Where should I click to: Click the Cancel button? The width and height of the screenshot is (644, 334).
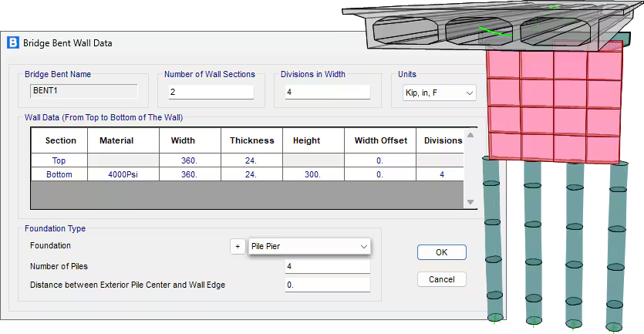(x=441, y=279)
